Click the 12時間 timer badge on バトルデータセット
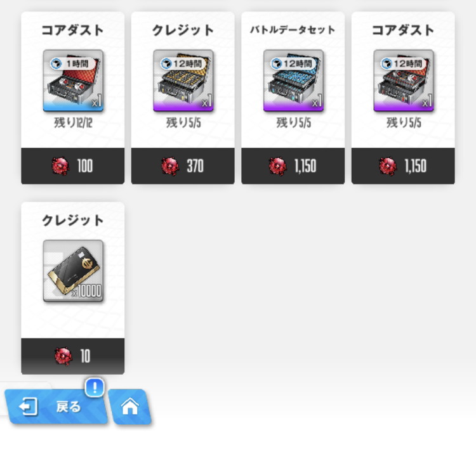 (293, 63)
